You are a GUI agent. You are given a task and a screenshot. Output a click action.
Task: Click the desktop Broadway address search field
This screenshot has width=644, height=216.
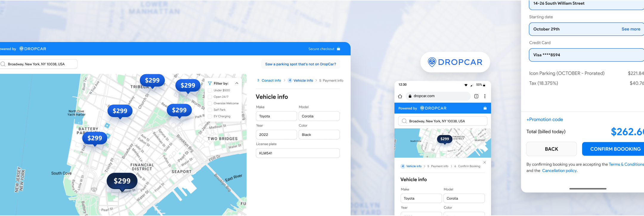(x=38, y=64)
